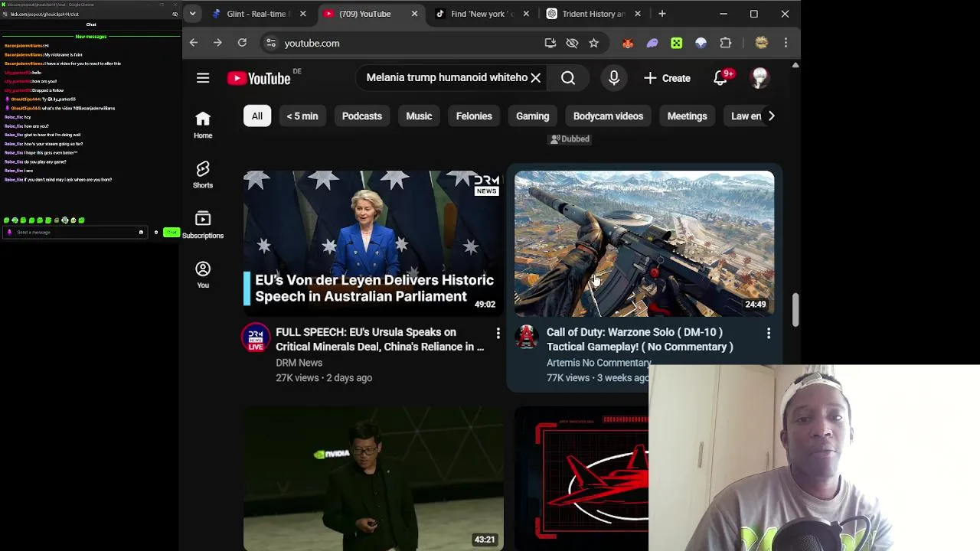Select the Meetings filter chip

(688, 116)
